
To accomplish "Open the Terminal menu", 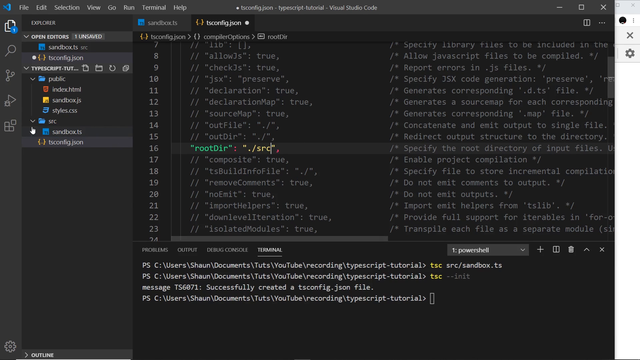I will pyautogui.click(x=154, y=7).
